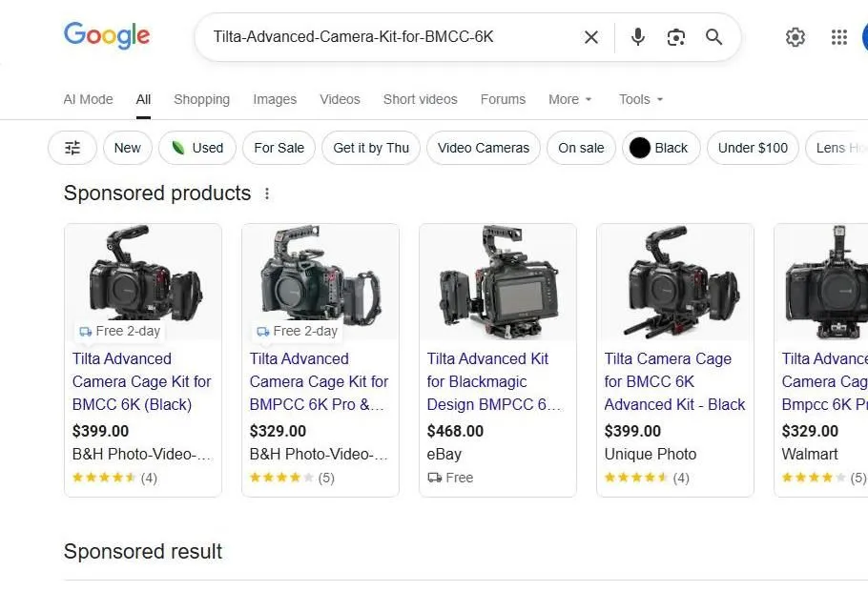868x591 pixels.
Task: Click the magnifying glass search button
Action: point(714,37)
